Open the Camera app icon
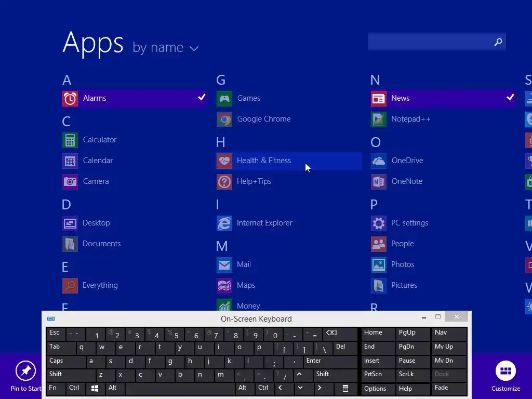 tap(70, 181)
